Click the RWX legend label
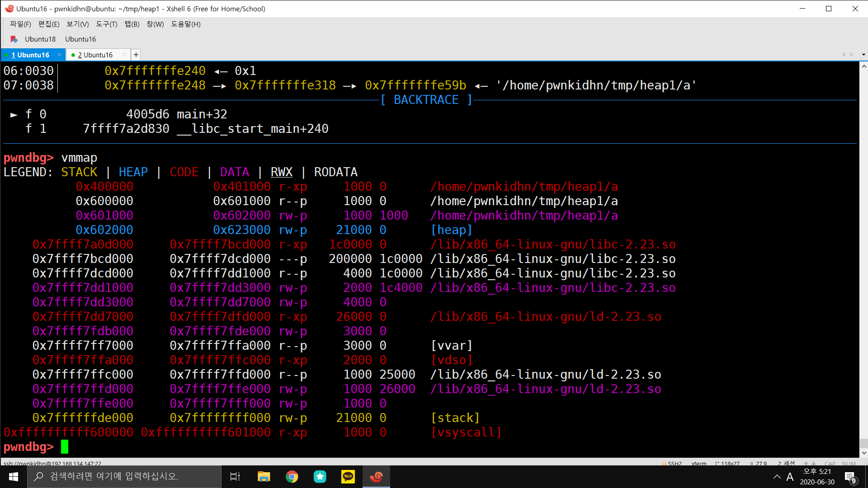868x488 pixels. (282, 172)
